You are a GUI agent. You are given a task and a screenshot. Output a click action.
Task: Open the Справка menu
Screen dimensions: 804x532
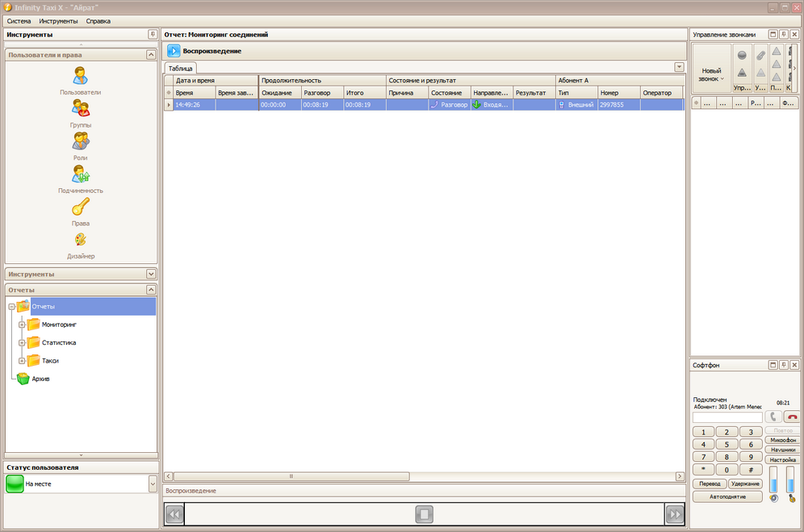point(98,21)
